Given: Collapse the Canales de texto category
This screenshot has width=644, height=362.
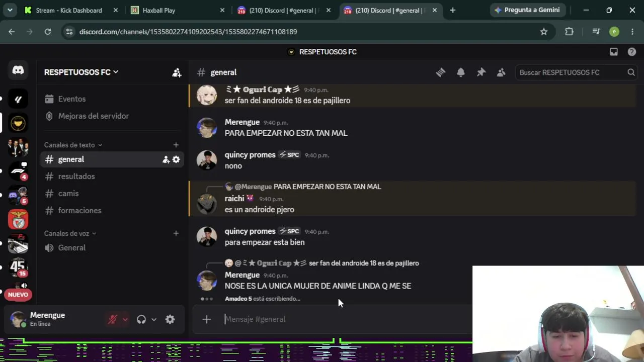Looking at the screenshot, I should pyautogui.click(x=73, y=145).
